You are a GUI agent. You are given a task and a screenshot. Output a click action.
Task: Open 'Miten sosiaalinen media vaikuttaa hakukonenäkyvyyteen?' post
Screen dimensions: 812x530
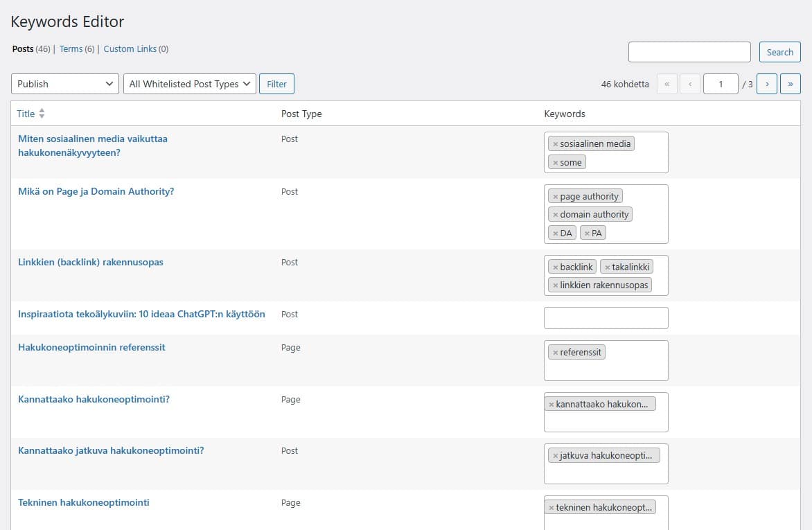point(93,145)
